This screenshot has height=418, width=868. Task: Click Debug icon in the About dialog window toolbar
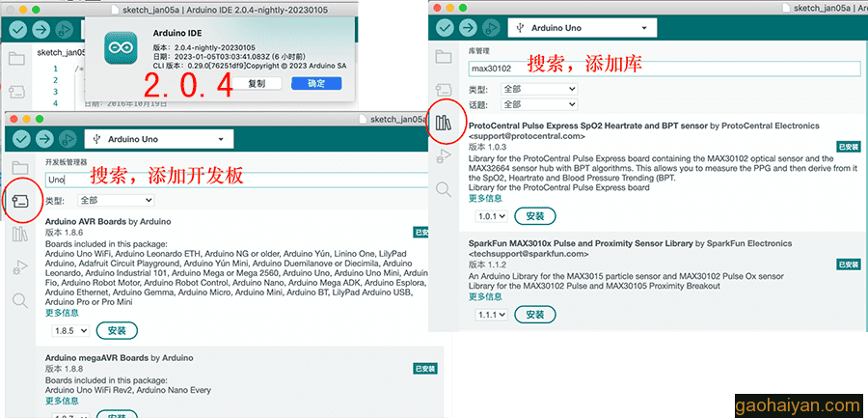click(64, 29)
